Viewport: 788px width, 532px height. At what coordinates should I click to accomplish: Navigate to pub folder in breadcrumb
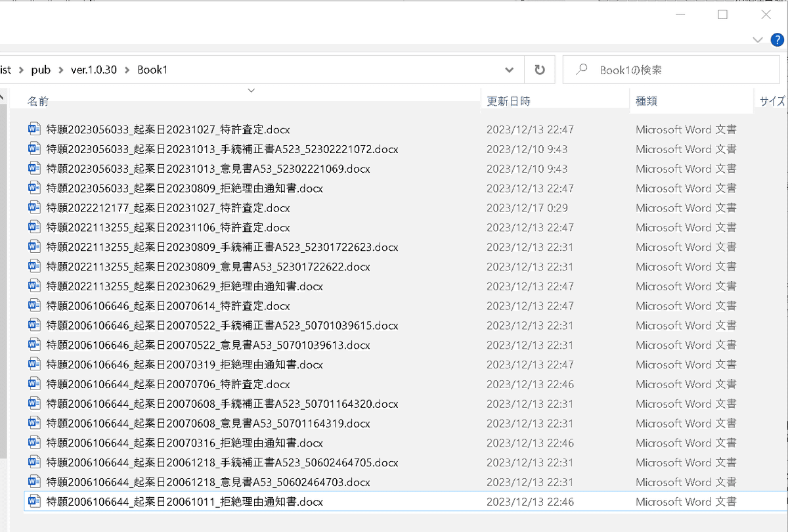pos(41,70)
